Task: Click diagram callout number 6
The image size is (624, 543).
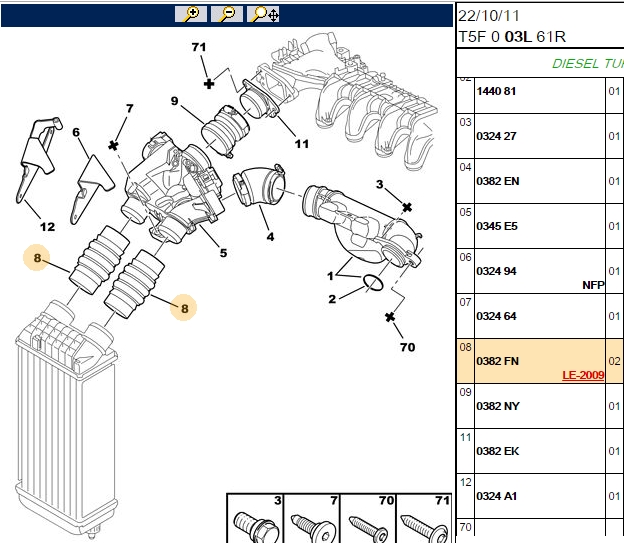Action: click(76, 132)
